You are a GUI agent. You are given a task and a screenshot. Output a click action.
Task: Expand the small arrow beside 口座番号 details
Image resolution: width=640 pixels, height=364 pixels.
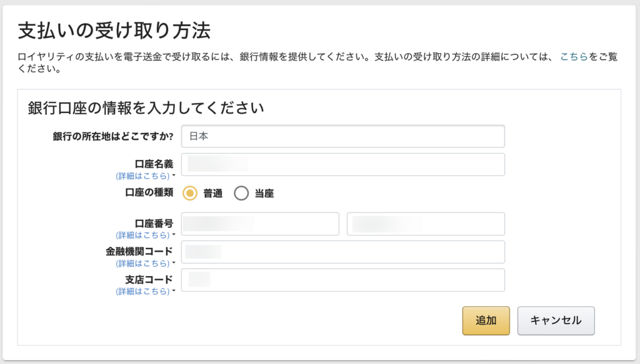click(174, 236)
